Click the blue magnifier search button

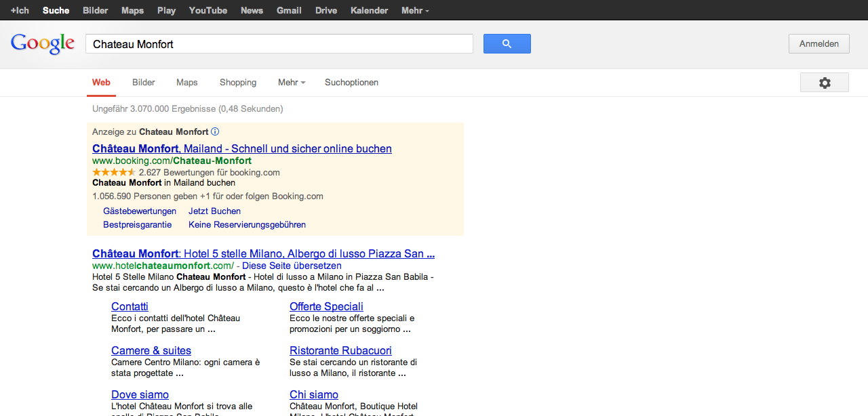click(507, 44)
